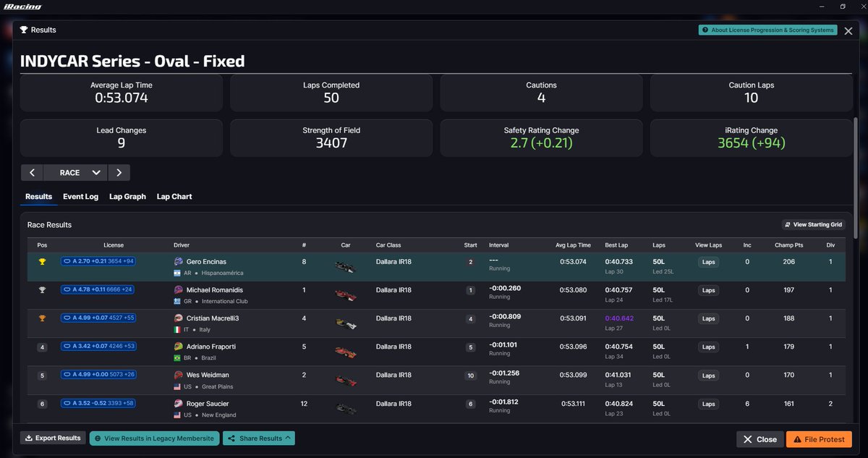View laps for Roger Saucier
The image size is (868, 458).
coord(708,404)
